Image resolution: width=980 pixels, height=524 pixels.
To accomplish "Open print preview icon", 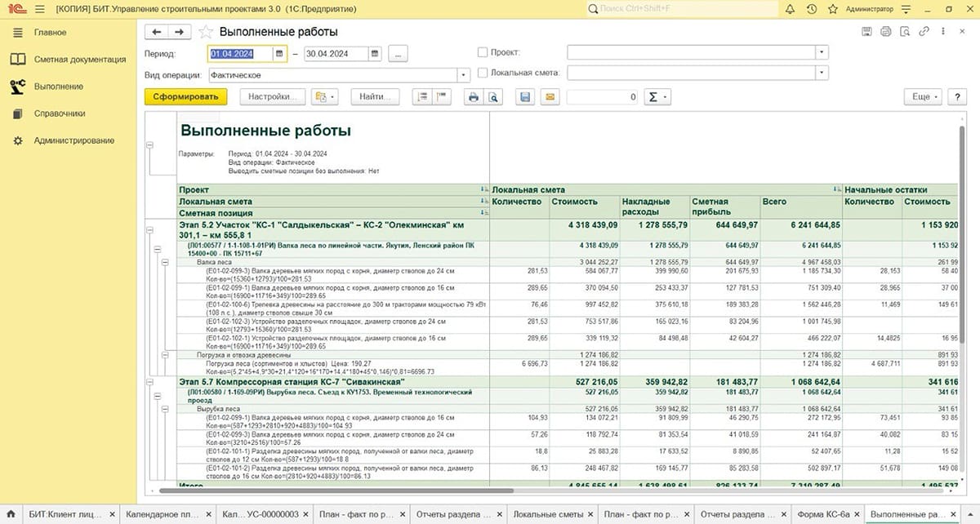I will [x=492, y=96].
